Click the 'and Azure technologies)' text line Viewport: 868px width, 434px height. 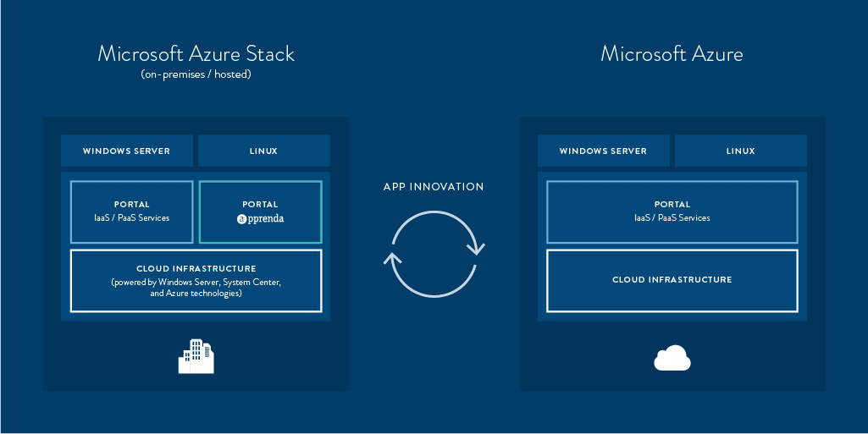(196, 293)
